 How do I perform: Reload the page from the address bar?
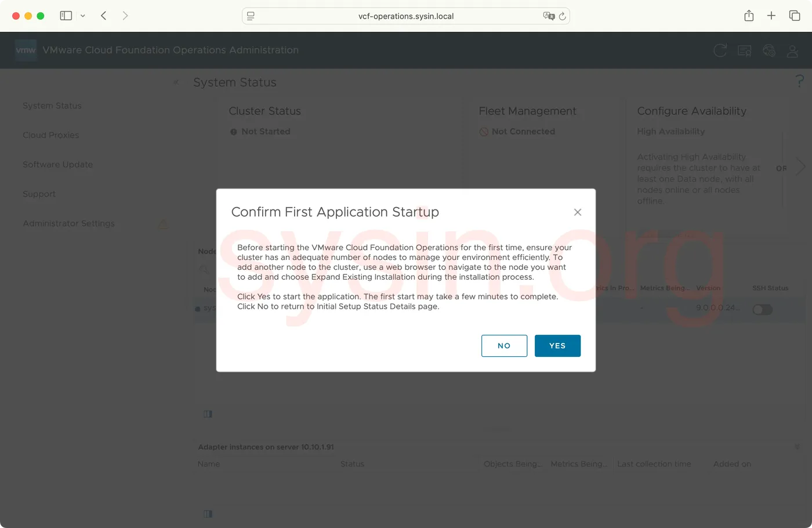pyautogui.click(x=562, y=16)
